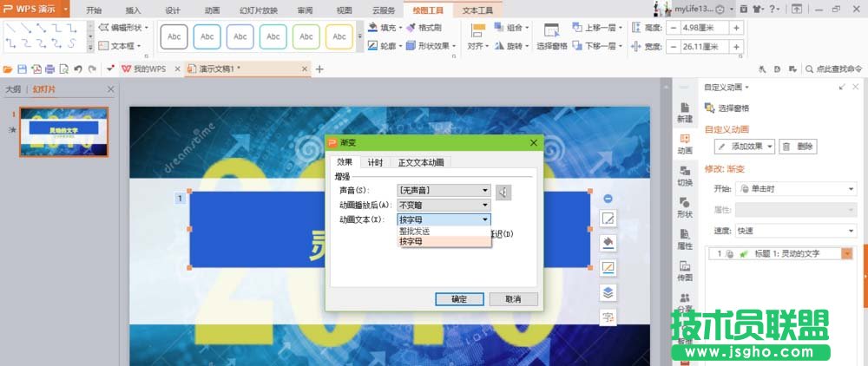The width and height of the screenshot is (868, 366).
Task: Open the 速度 dropdown in animation pane
Action: point(796,231)
